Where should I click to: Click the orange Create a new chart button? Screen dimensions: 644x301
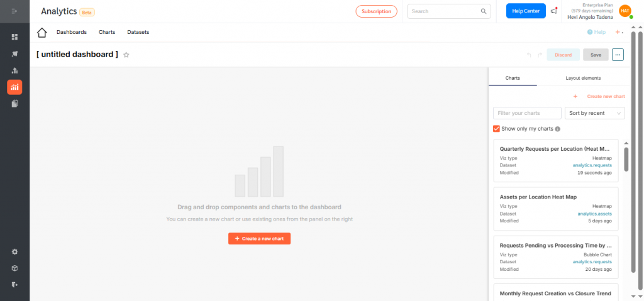click(x=259, y=239)
